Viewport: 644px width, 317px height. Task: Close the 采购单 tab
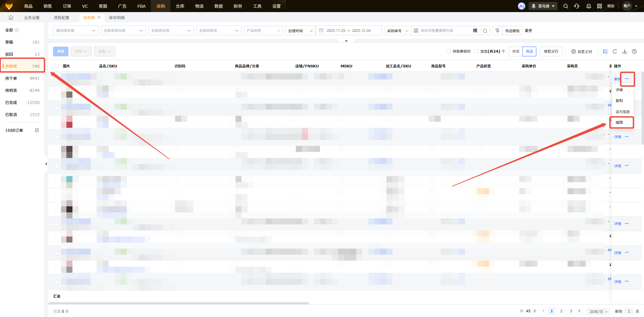click(x=99, y=17)
